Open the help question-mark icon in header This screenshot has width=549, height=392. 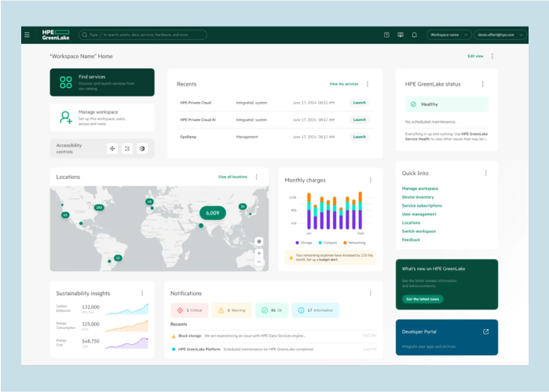[386, 35]
